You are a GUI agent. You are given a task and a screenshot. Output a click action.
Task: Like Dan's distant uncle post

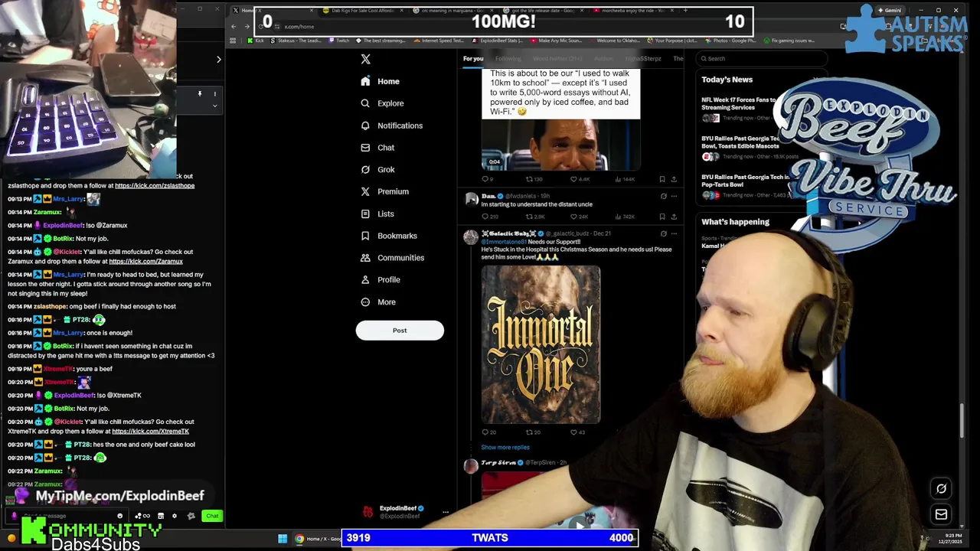click(x=580, y=217)
